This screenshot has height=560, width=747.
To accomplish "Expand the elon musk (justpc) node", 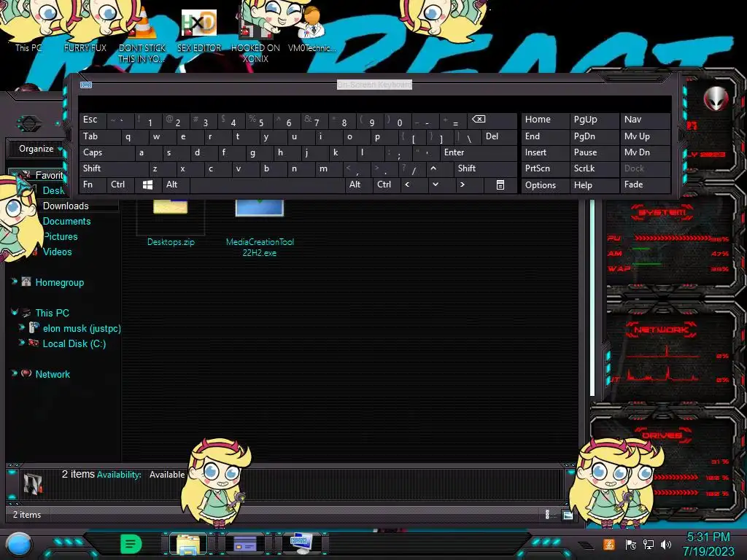I will [x=21, y=327].
